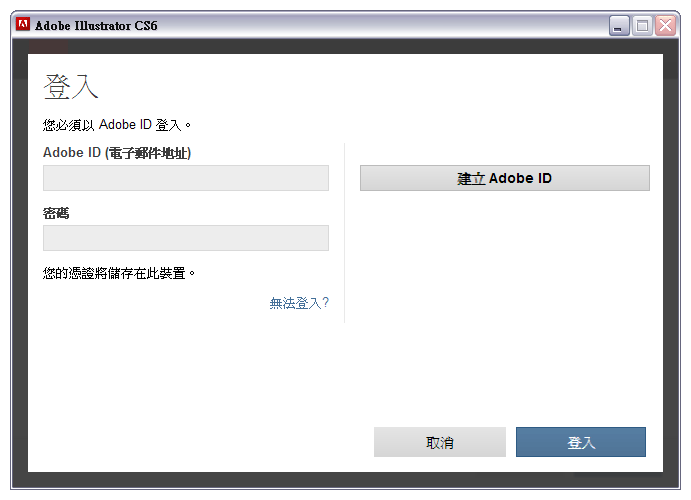Click the 取消 cancel button
This screenshot has height=500, width=691.
pos(440,442)
